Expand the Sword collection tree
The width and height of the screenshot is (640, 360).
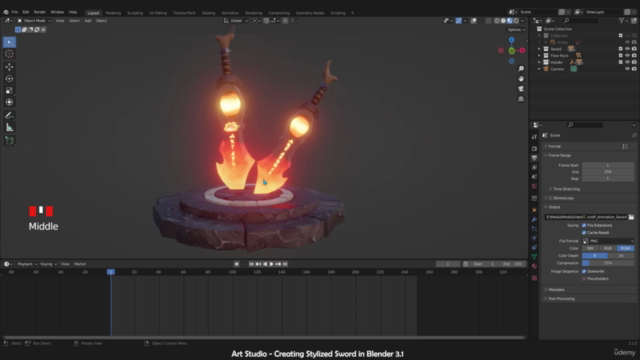[539, 49]
